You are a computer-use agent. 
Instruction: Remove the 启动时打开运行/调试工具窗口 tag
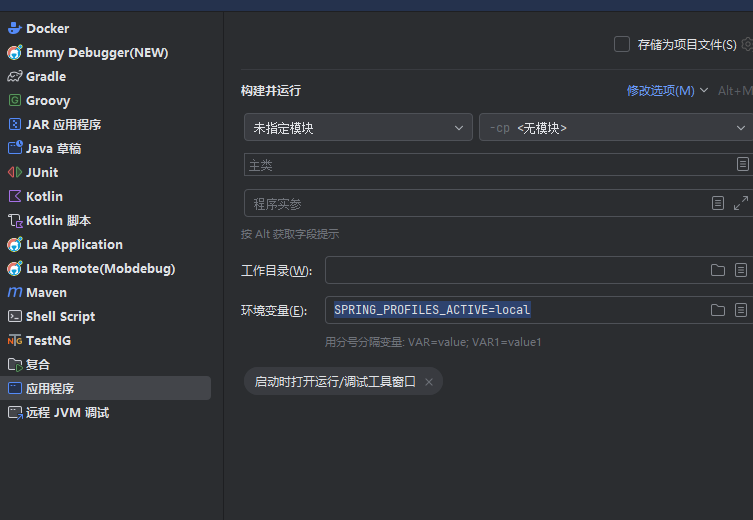[429, 382]
